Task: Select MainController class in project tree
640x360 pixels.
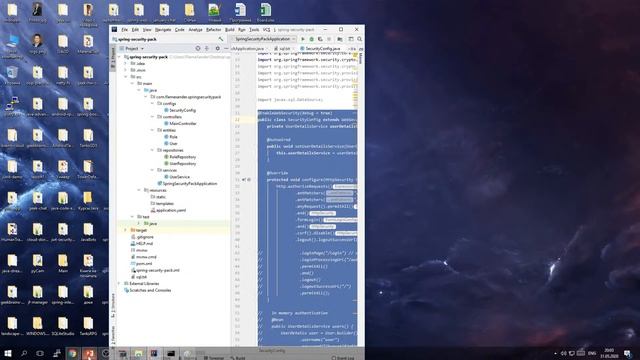Action: tap(180, 124)
